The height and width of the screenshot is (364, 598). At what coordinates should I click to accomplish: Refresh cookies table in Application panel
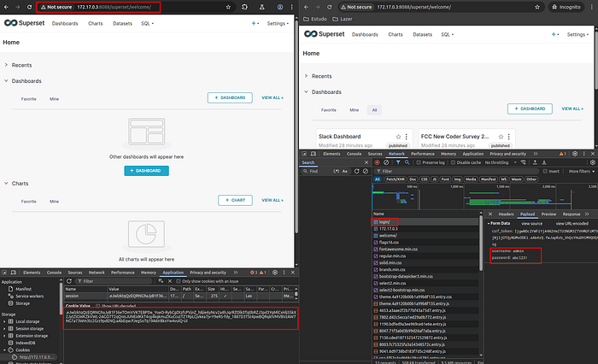pos(69,281)
